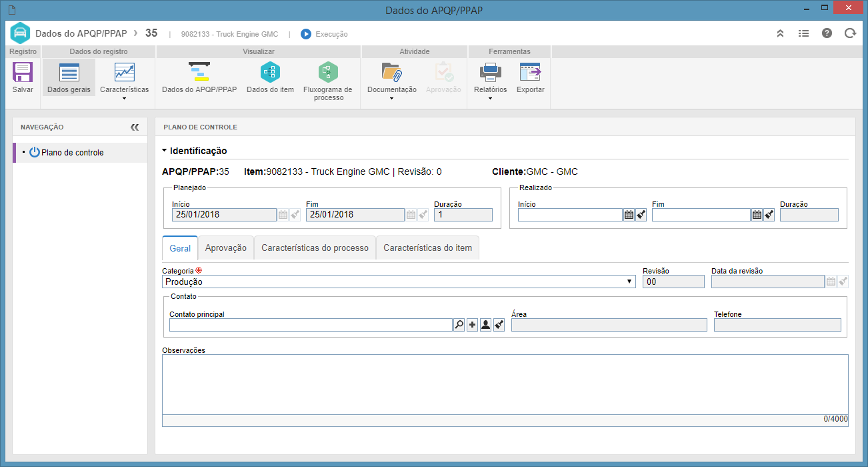Expand the Documentação dropdown arrow

pos(391,99)
